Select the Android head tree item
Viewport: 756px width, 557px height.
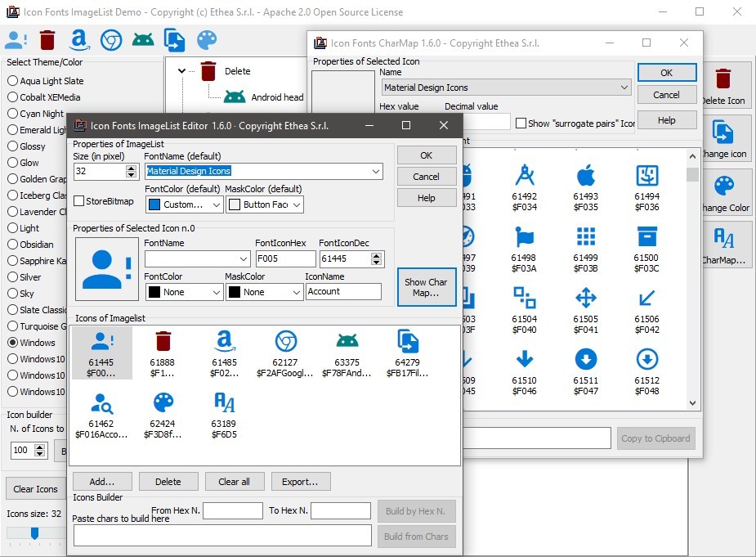coord(277,97)
